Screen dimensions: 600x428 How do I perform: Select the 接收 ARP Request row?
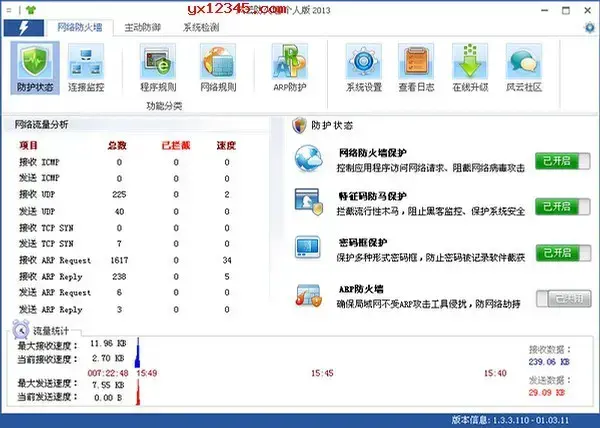[128, 260]
